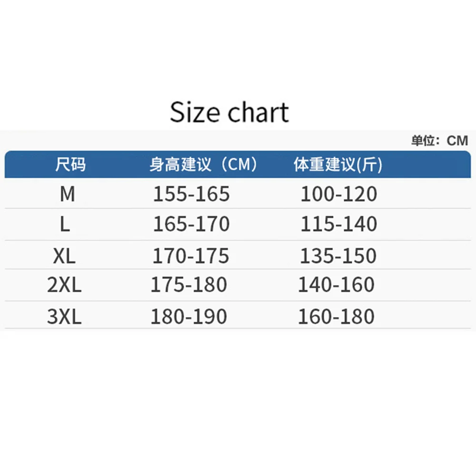
Task: Select the 165-170 height cell
Action: pos(191,224)
